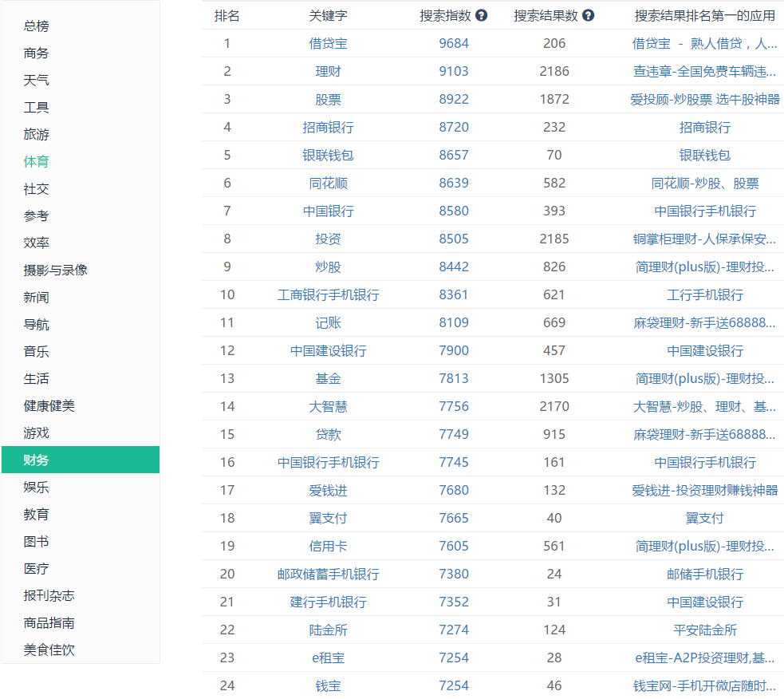Click the e租宝 keyword link

[328, 658]
